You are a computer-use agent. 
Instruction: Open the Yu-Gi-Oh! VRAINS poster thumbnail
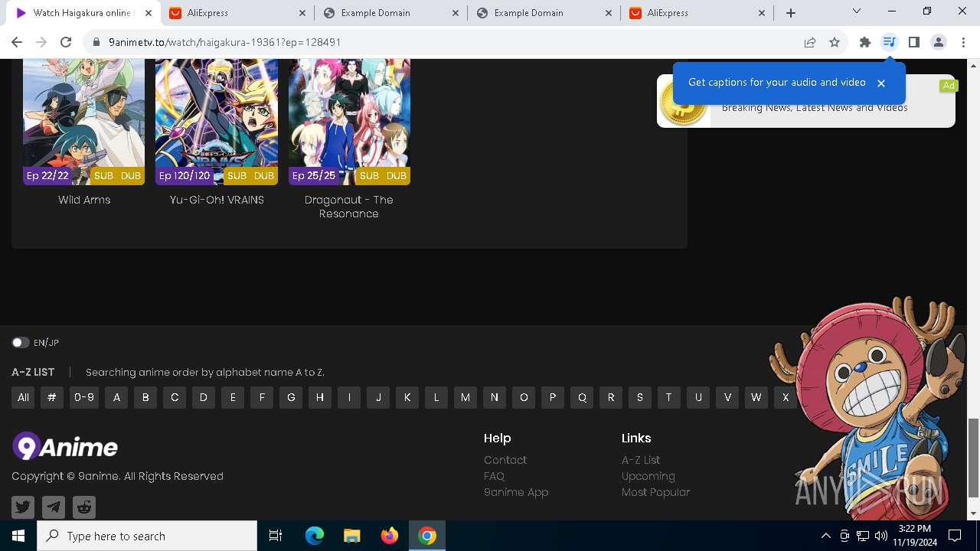click(217, 122)
